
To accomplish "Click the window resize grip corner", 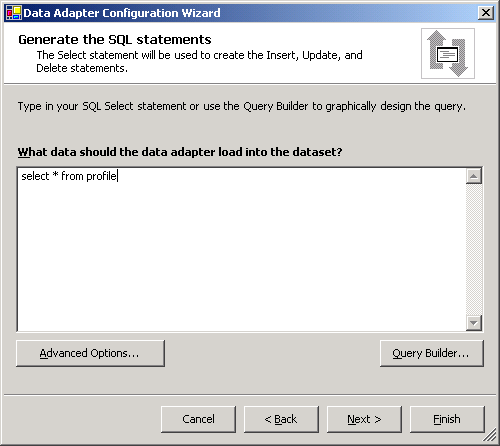I will click(489, 435).
